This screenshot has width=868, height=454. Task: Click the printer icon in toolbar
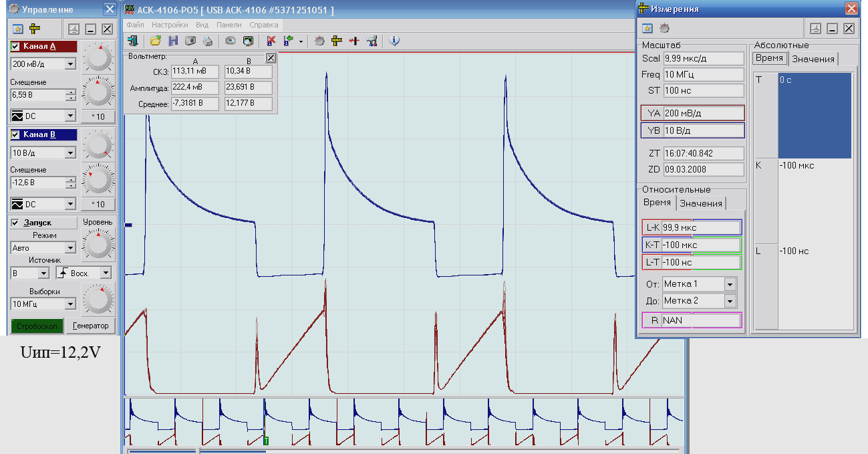(208, 41)
